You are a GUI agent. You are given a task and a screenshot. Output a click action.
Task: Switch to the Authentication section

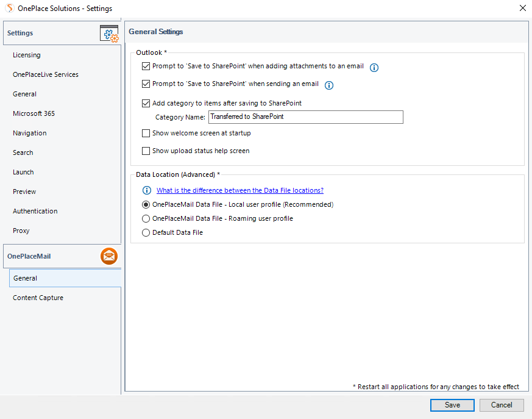coord(35,211)
